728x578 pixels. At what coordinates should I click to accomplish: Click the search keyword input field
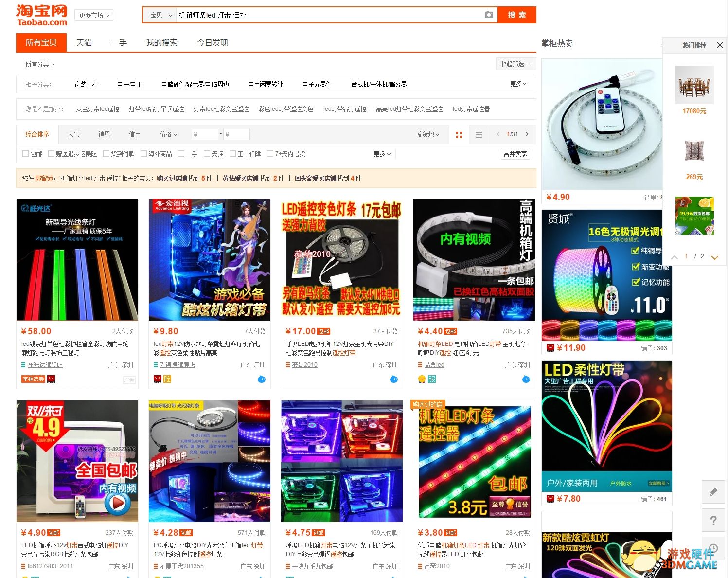328,15
